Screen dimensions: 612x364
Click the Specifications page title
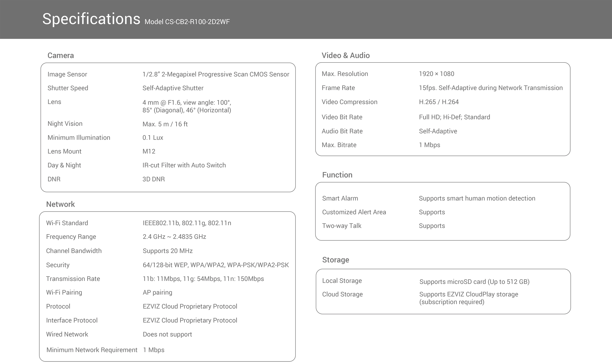(91, 19)
